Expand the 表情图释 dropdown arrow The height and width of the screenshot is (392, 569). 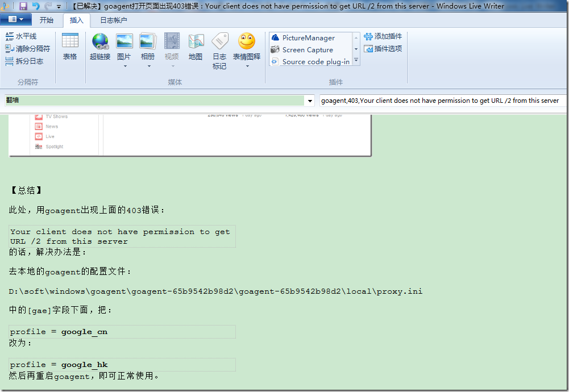[x=247, y=66]
